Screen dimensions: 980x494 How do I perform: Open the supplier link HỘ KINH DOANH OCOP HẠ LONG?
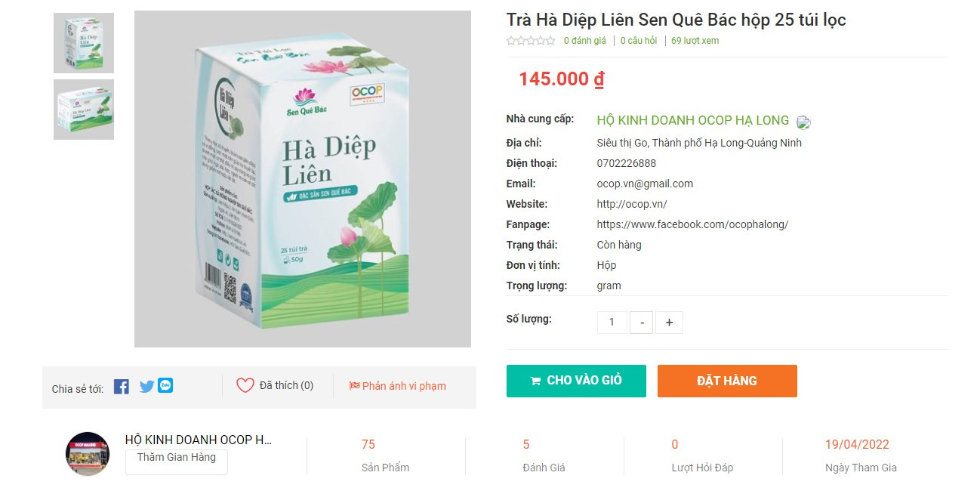click(x=693, y=120)
